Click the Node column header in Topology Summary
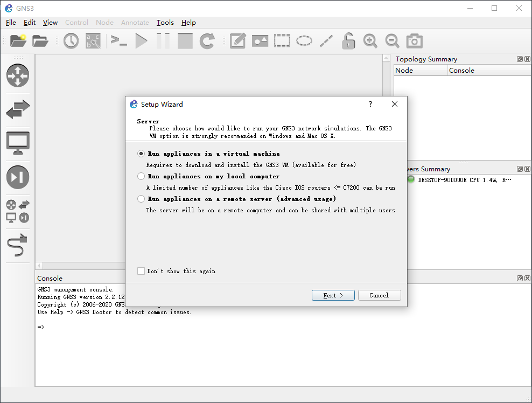The width and height of the screenshot is (532, 403). click(421, 70)
